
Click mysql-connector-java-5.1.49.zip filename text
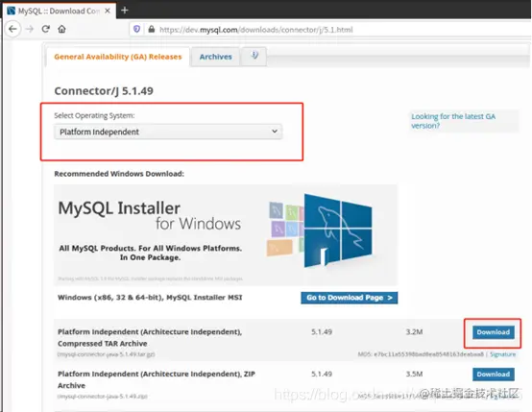pyautogui.click(x=103, y=397)
